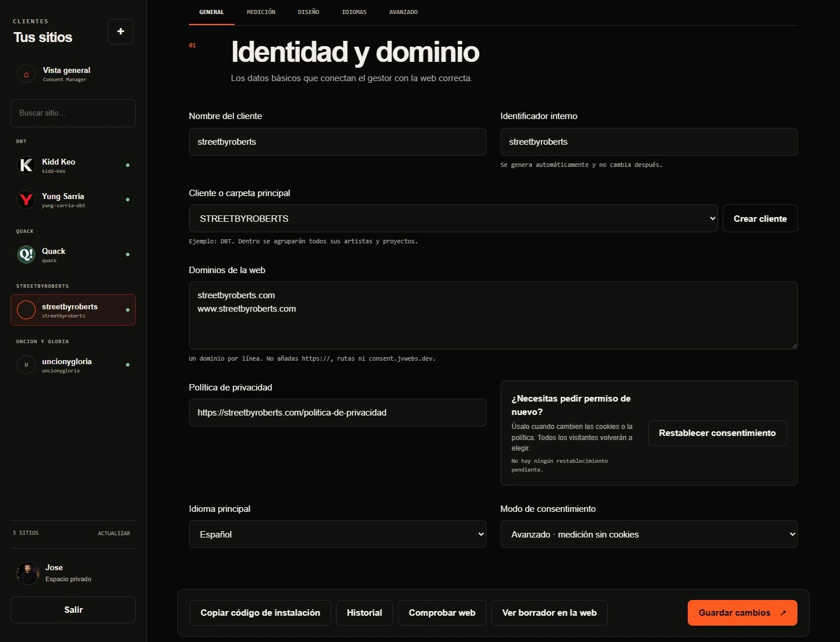
Task: Switch to the Diseño tab
Action: pyautogui.click(x=309, y=12)
